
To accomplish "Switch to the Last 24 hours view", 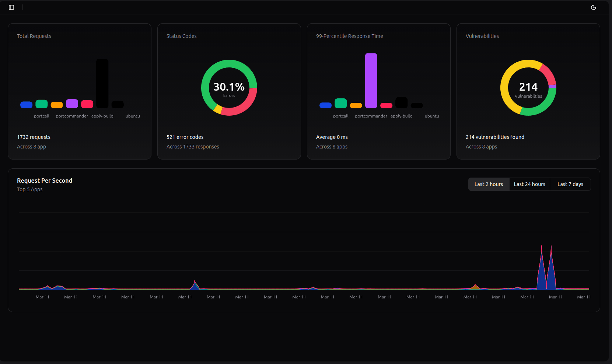I will (x=529, y=184).
